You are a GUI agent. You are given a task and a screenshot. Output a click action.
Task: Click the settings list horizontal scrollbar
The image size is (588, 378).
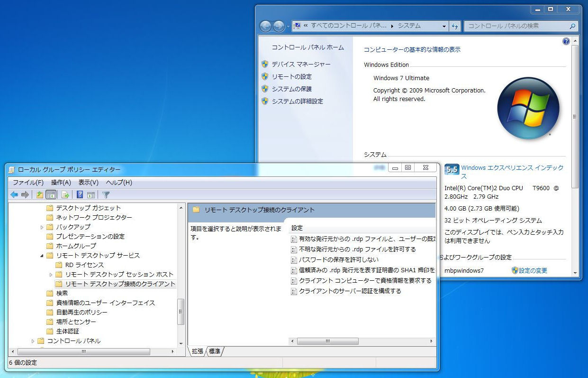(362, 341)
